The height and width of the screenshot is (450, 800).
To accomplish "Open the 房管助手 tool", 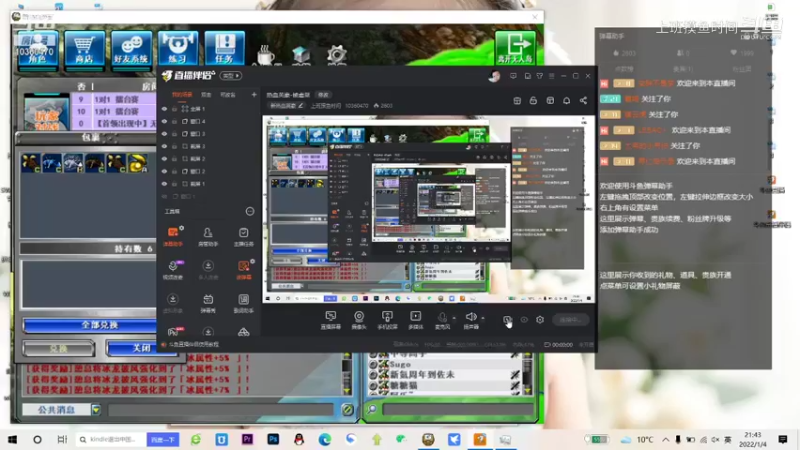I will (x=208, y=237).
